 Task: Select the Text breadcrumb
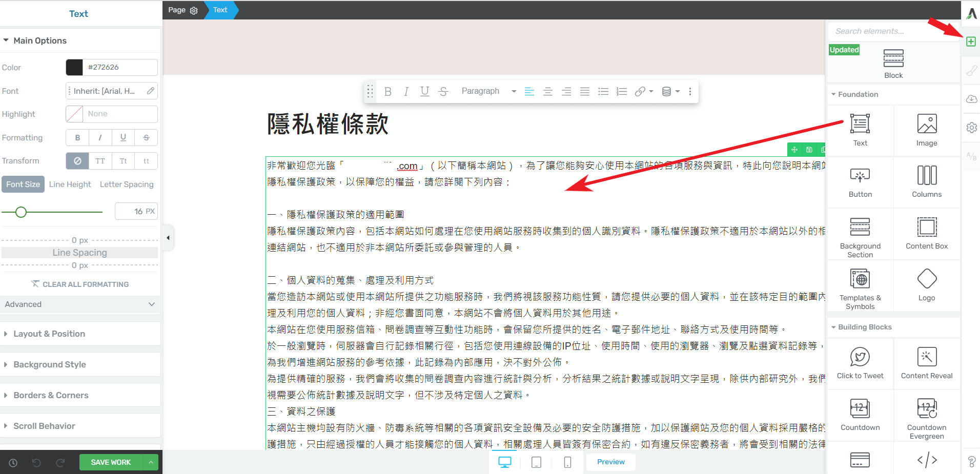(220, 10)
